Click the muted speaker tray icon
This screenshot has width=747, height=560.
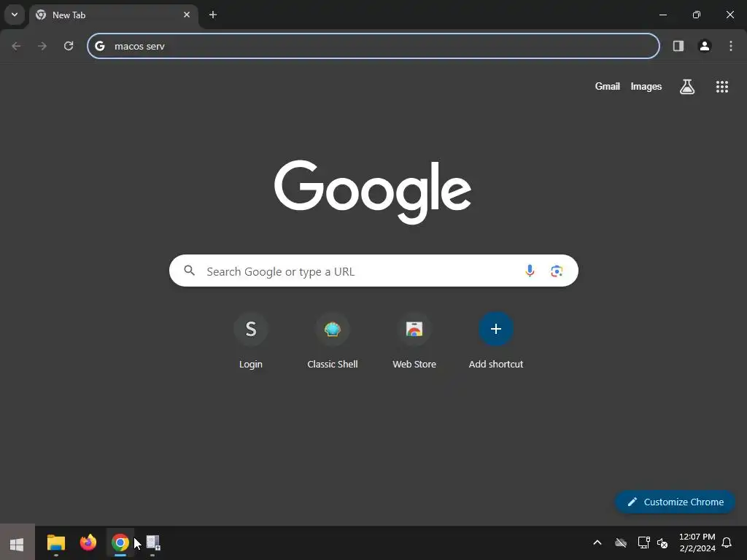click(x=662, y=542)
